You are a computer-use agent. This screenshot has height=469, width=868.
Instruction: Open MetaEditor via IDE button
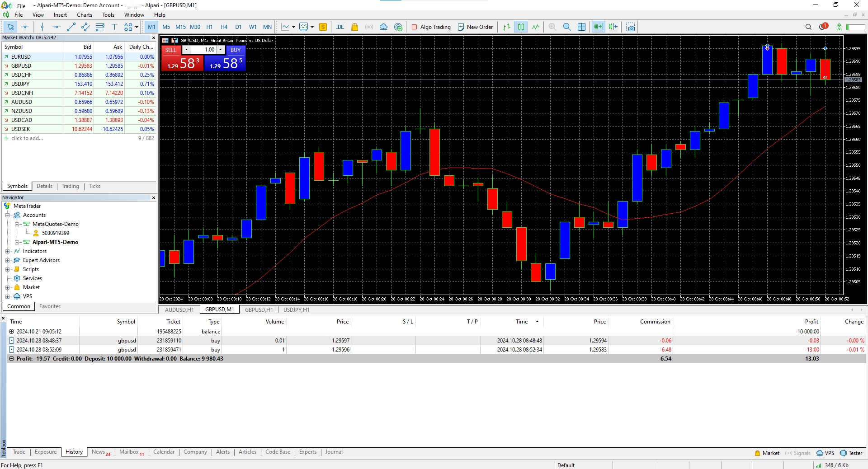(x=340, y=27)
